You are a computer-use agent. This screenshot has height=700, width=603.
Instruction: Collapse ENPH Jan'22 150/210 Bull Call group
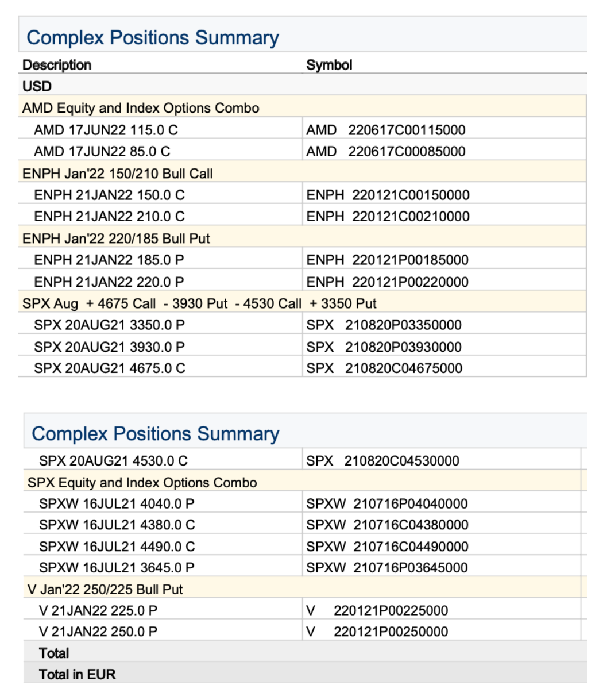pos(118,174)
